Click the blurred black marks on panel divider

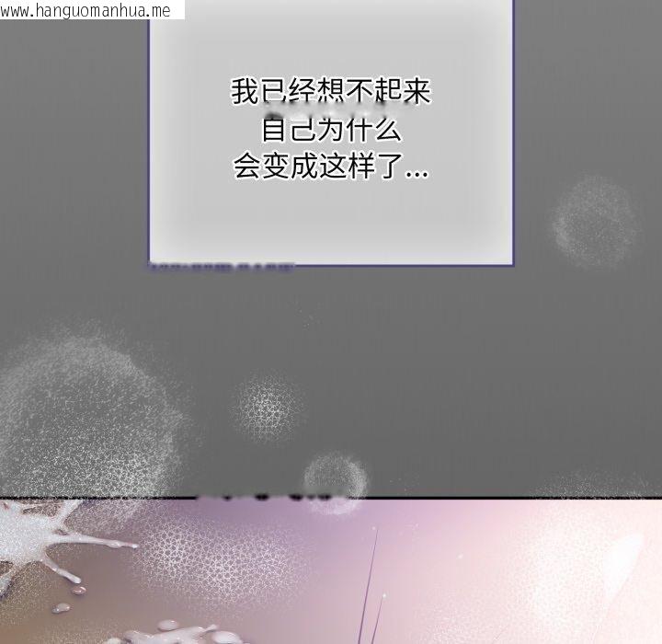point(267,498)
